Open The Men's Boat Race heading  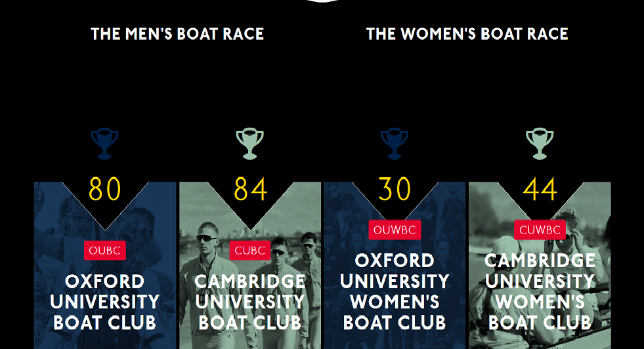click(177, 34)
